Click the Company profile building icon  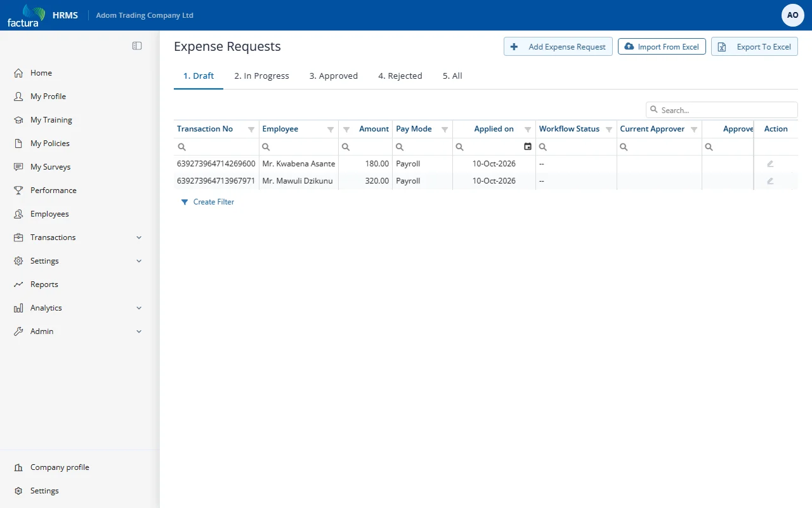click(x=18, y=467)
